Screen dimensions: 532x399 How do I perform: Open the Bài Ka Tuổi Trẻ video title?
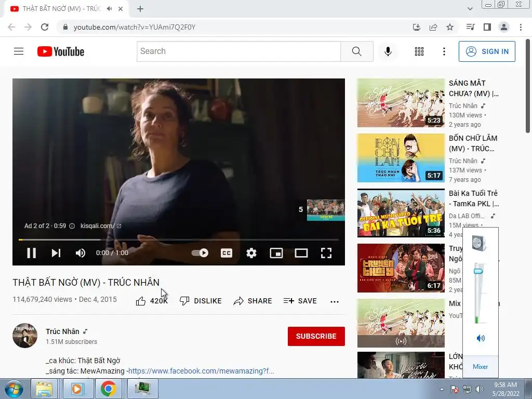474,198
